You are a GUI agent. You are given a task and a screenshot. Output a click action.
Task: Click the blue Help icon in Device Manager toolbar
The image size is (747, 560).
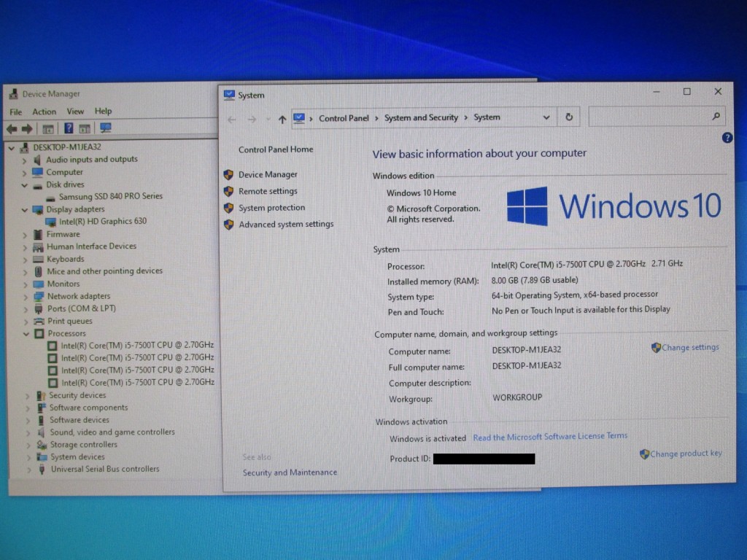click(x=69, y=128)
